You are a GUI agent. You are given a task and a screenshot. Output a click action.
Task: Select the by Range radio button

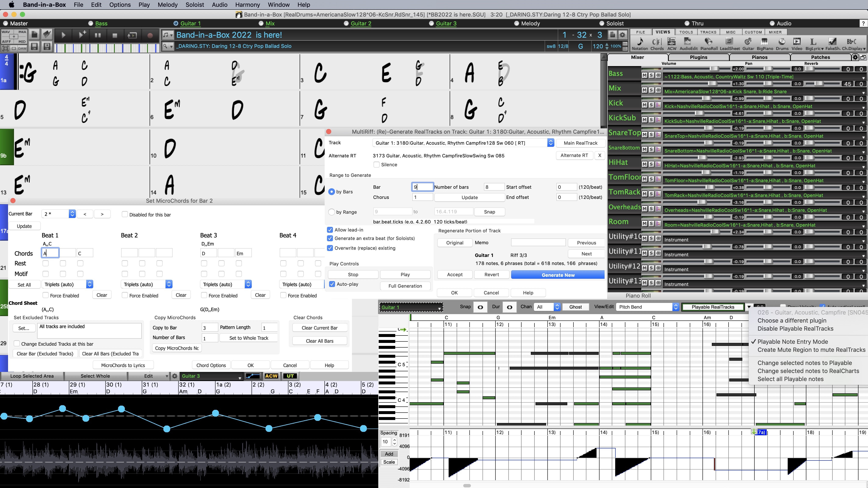[x=332, y=212]
